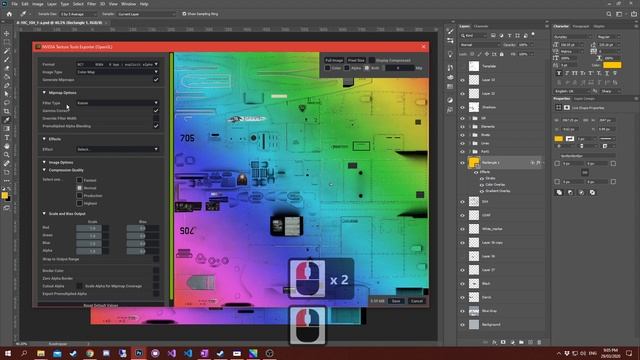Click the add layer style fx icon
640x360 pixels.
coord(494,342)
